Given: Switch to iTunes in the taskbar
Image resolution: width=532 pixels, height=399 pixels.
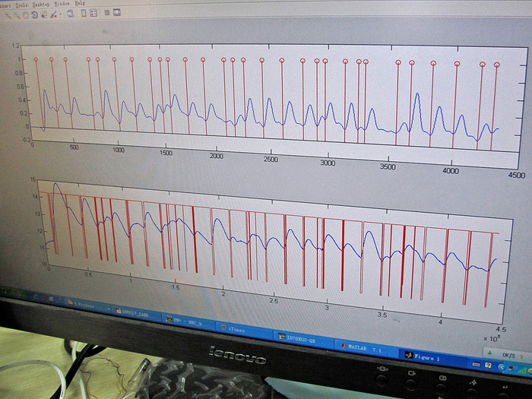Looking at the screenshot, I should [242, 329].
